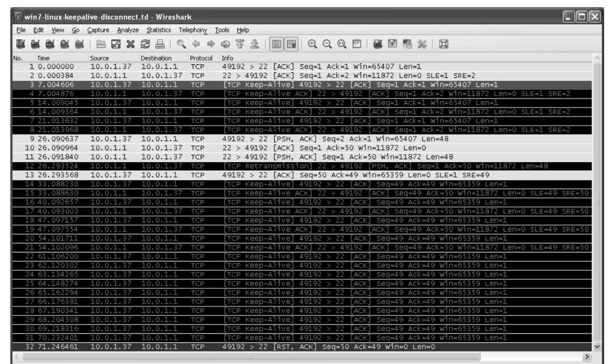Close the capture file (X icon)

coord(130,44)
